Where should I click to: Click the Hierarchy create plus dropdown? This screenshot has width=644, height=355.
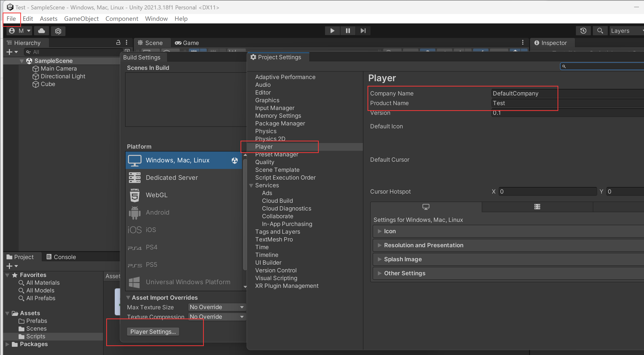tap(12, 52)
